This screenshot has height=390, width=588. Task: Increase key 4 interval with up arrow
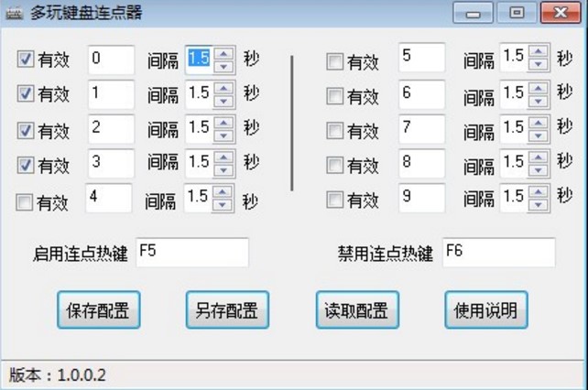pyautogui.click(x=223, y=192)
